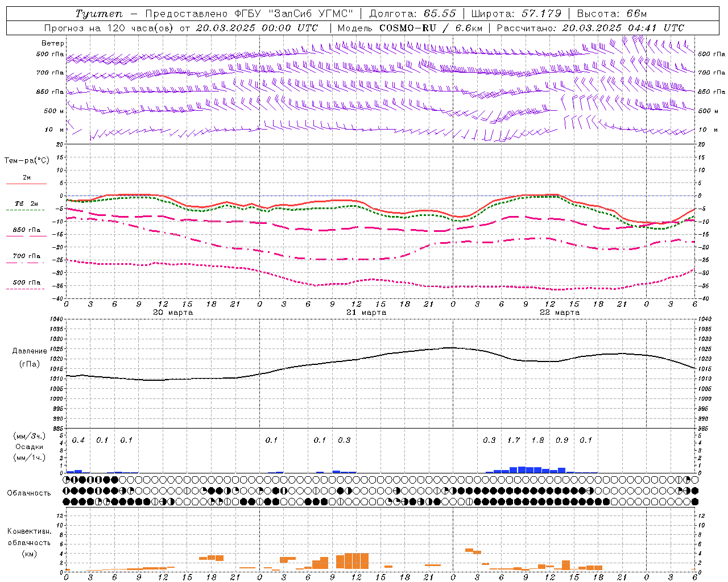Click the 'Осадки' precipitation label
The width and height of the screenshot is (728, 582).
click(30, 447)
